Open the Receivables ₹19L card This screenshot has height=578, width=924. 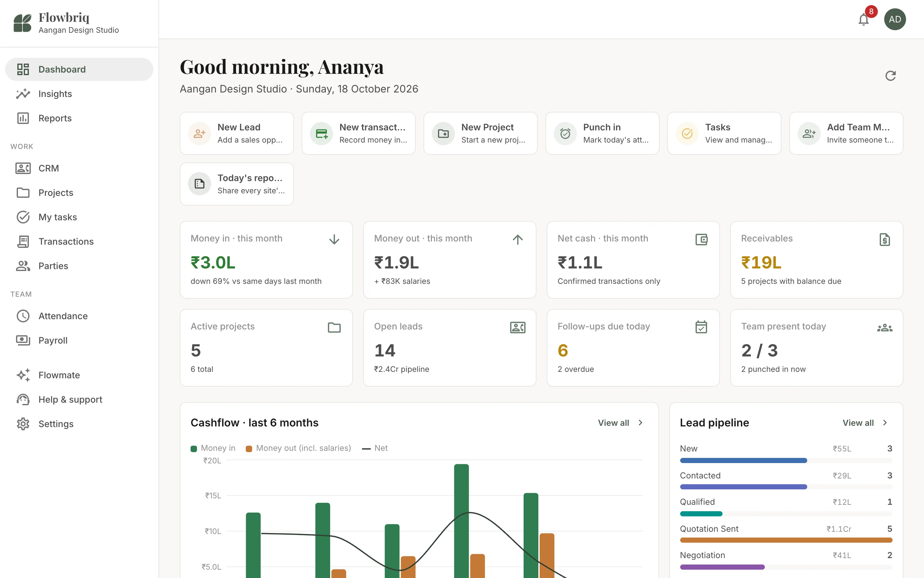pyautogui.click(x=816, y=260)
